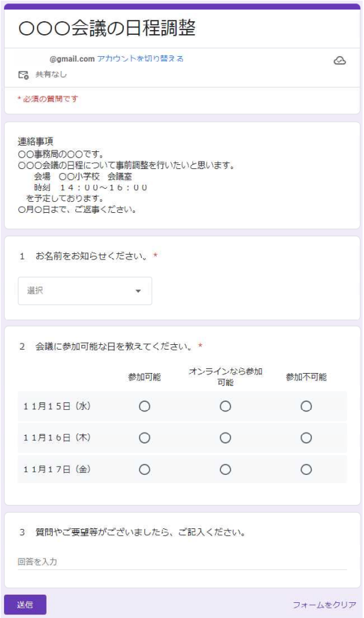Click the 共有なし mail icon
Screen dimensions: 364x618
click(x=23, y=75)
